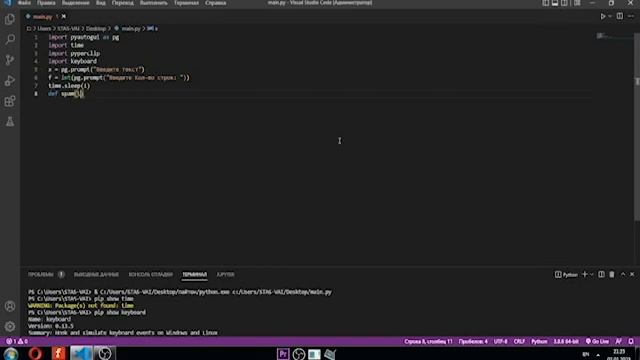Image resolution: width=640 pixels, height=360 pixels.
Task: Open the Explorer view in activity bar
Action: click(10, 19)
